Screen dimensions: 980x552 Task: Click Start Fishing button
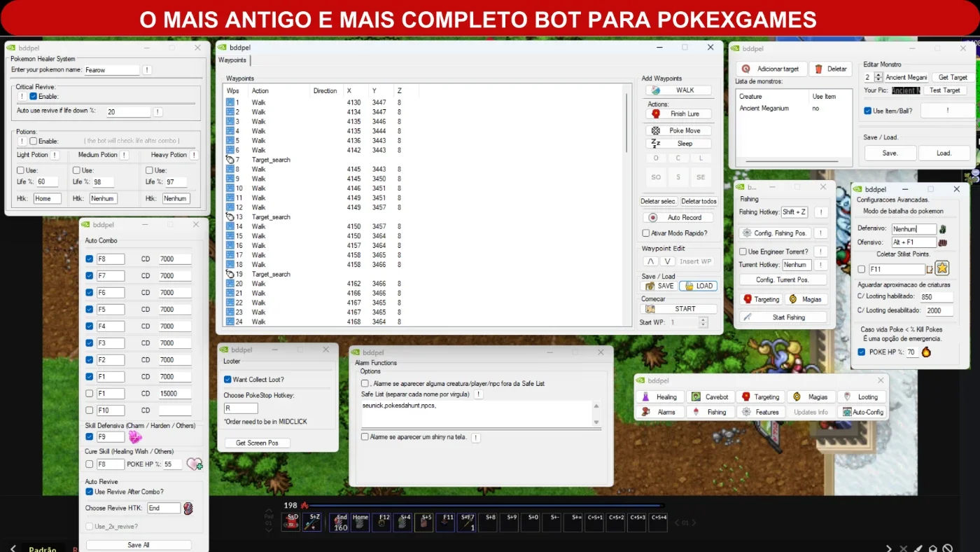click(783, 317)
